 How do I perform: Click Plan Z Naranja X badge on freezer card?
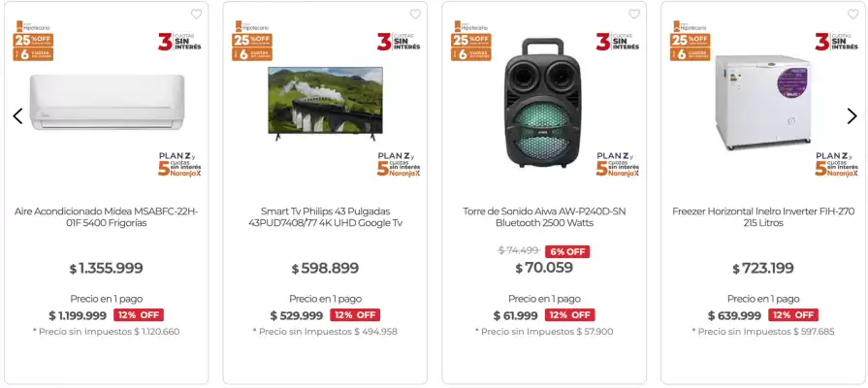837,164
